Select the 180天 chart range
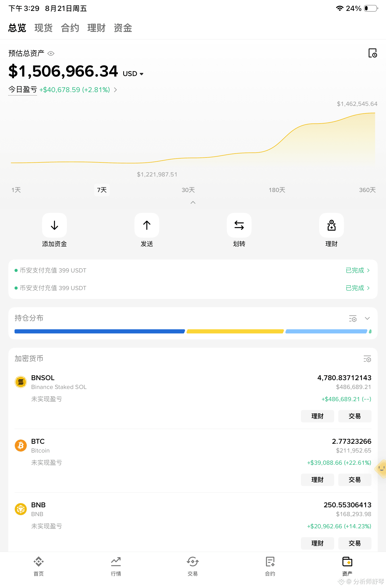Image resolution: width=386 pixels, height=588 pixels. 277,190
